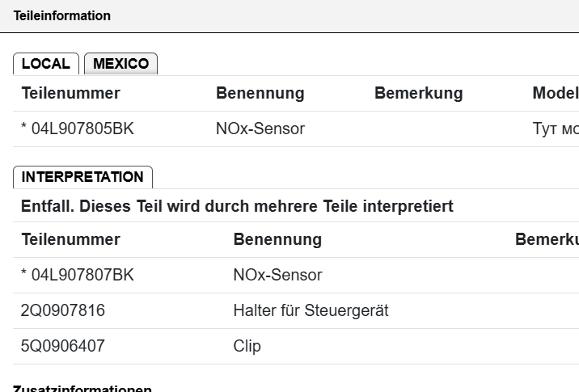Click Bemerkung header in LOCAL table
Viewport: 579px width, 392px height.
pos(418,93)
